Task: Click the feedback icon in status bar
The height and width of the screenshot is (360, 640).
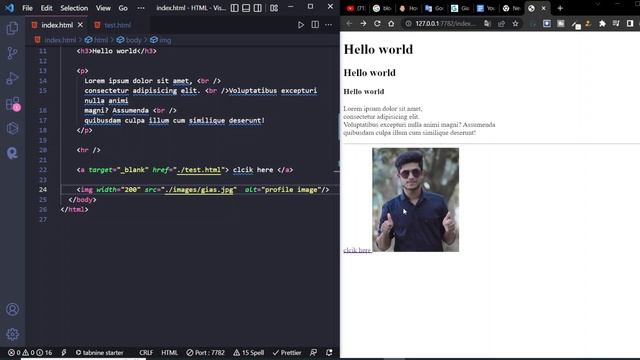Action: click(x=313, y=353)
